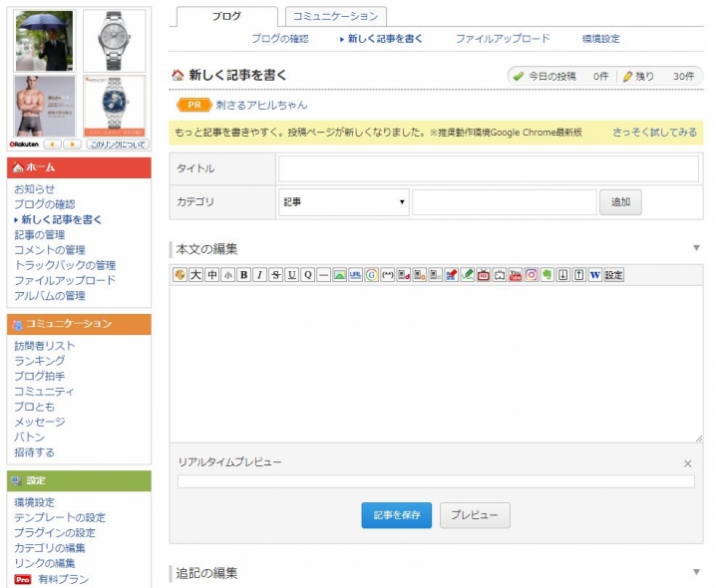
Task: Open the カテゴリ dropdown showing 記事
Action: click(344, 202)
